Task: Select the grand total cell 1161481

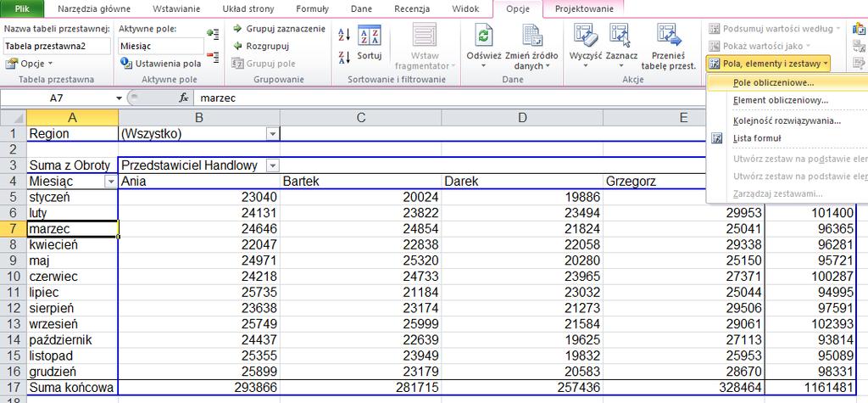Action: coord(810,388)
